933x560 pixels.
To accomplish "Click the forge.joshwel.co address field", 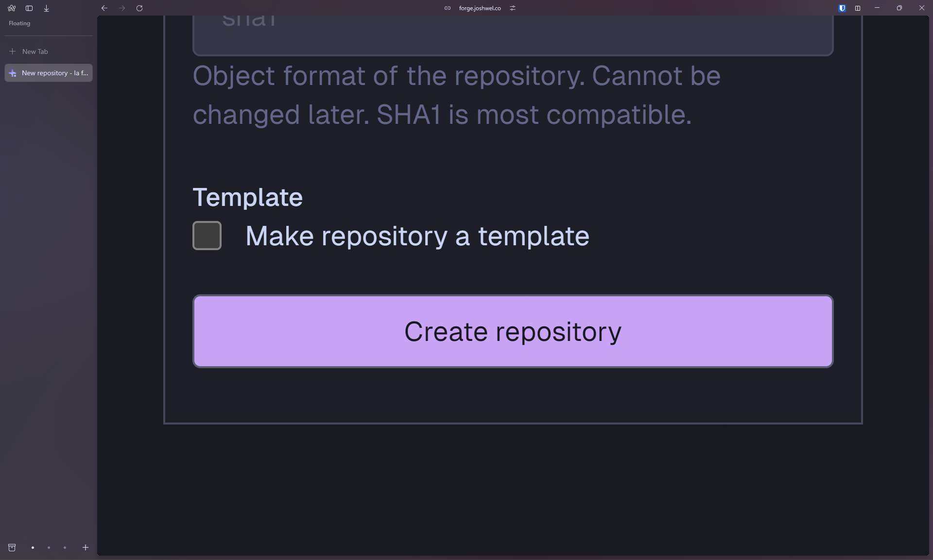I will coord(480,8).
